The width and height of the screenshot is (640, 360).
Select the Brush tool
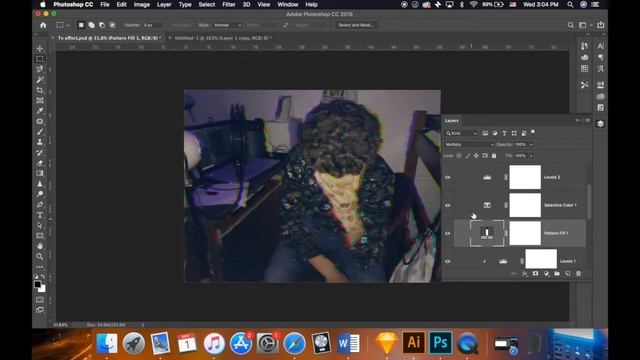40,132
